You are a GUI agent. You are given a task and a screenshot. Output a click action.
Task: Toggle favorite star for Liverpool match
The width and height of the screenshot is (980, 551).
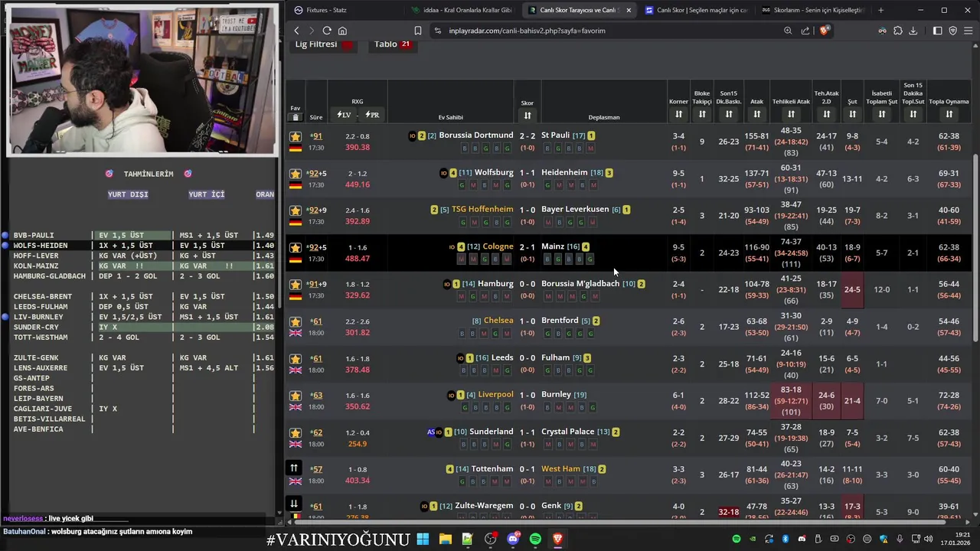[x=296, y=396]
